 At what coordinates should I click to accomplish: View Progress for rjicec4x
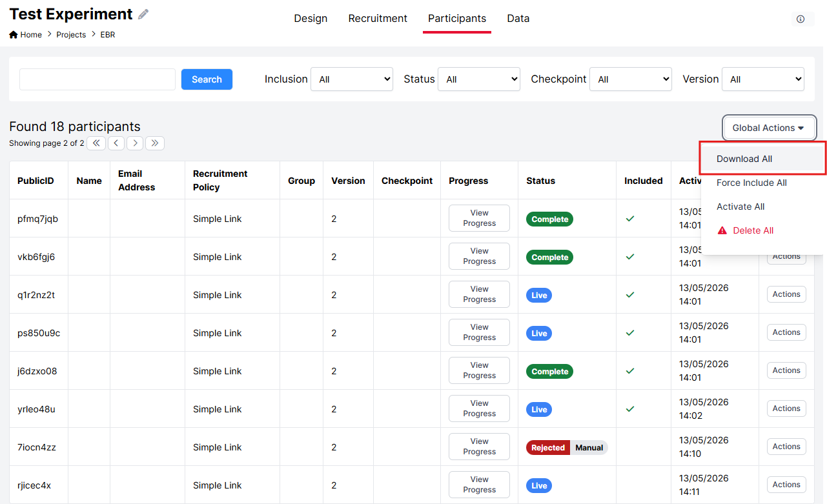tap(479, 485)
